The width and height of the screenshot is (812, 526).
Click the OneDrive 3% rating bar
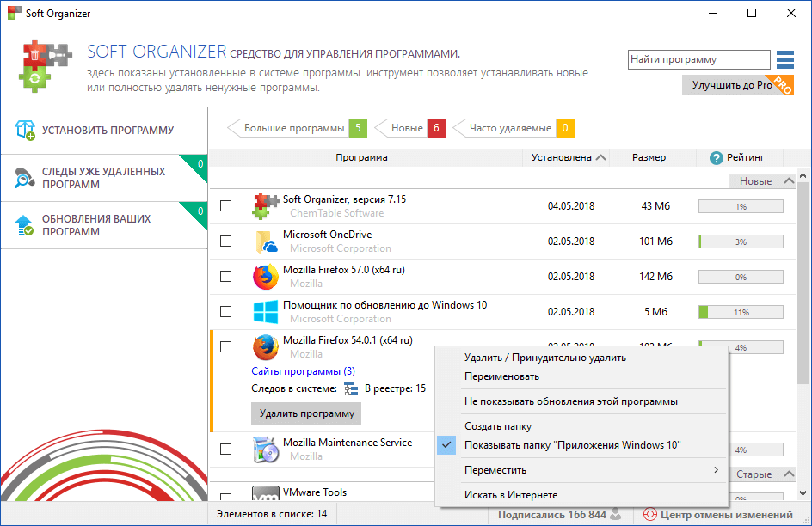point(741,242)
